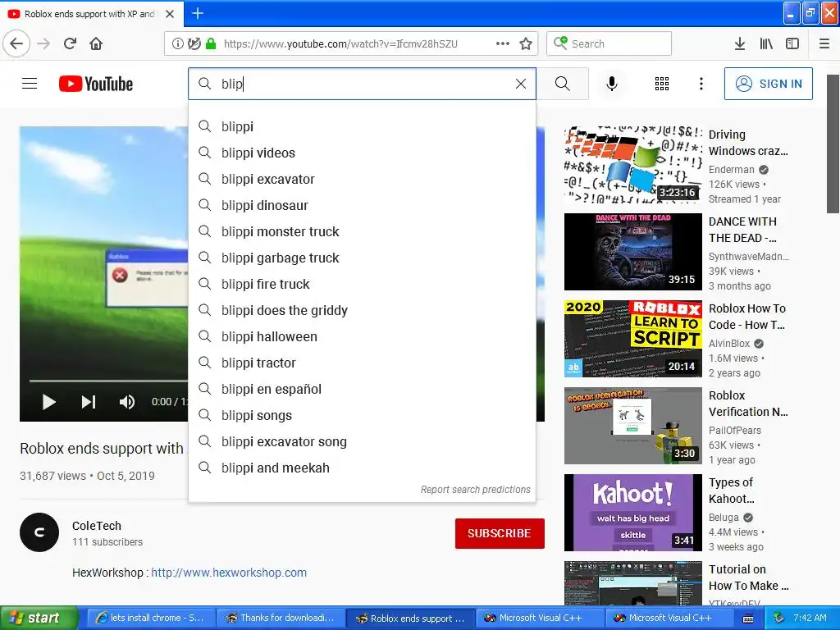
Task: Open Roblox Learn To Script thumbnail
Action: pos(632,339)
